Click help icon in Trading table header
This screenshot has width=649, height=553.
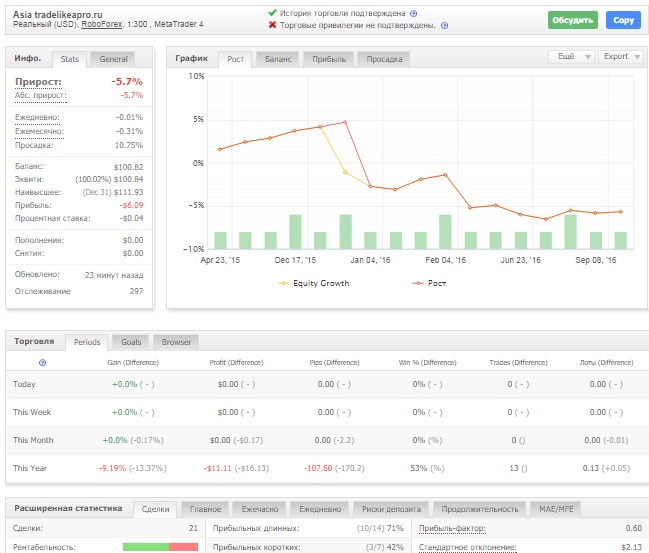click(42, 363)
